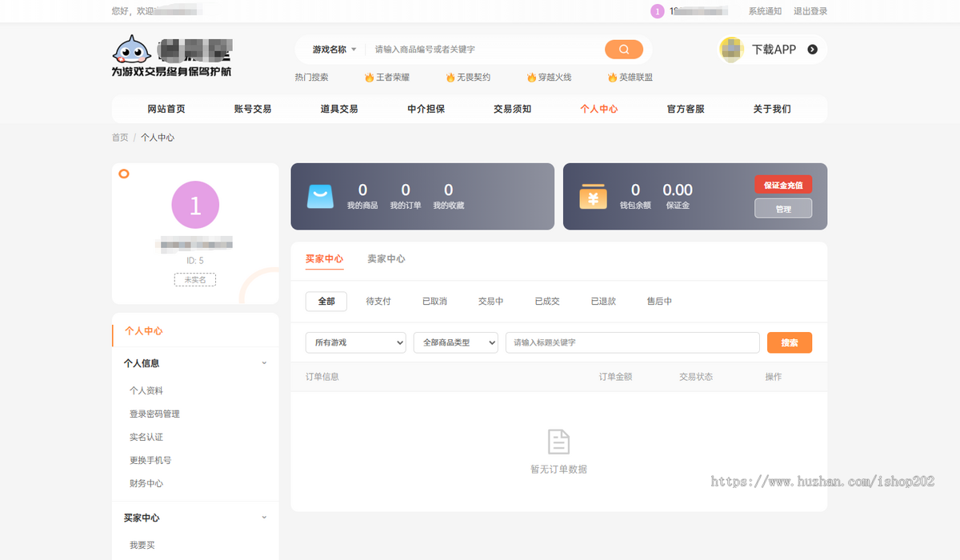Collapse the 买家中心 sidebar section
Screen dimensions: 960x560
click(264, 518)
